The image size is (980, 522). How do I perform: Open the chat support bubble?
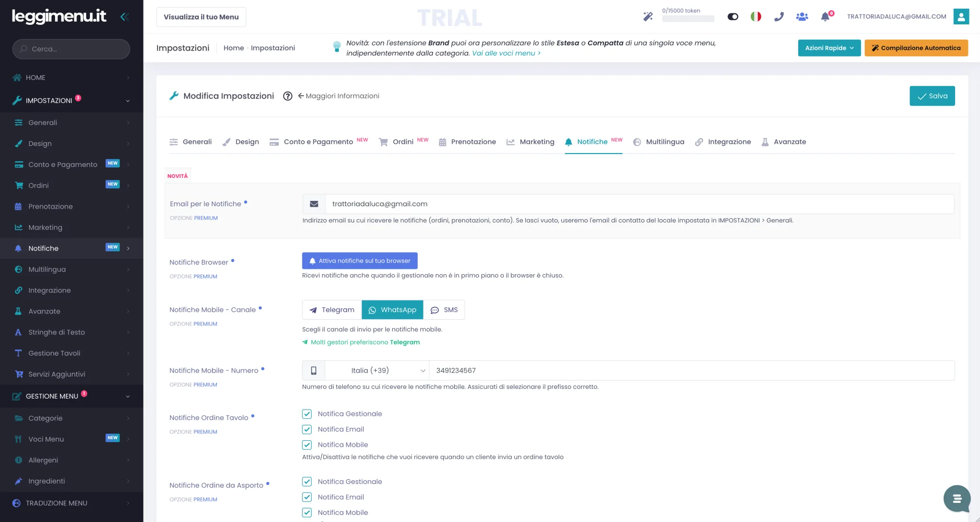[957, 499]
